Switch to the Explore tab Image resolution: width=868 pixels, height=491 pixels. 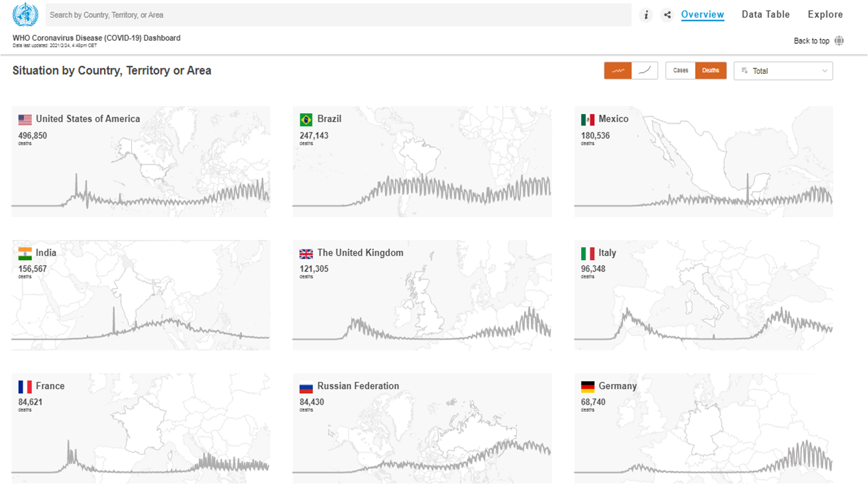[825, 15]
